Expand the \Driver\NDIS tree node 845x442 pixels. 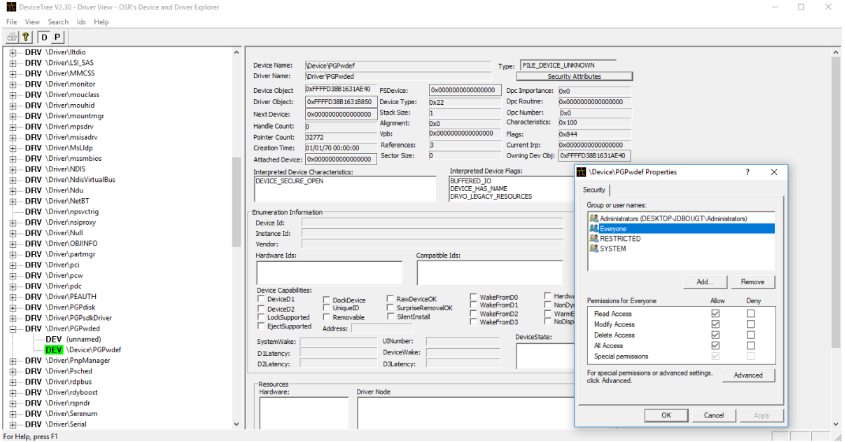pos(14,169)
